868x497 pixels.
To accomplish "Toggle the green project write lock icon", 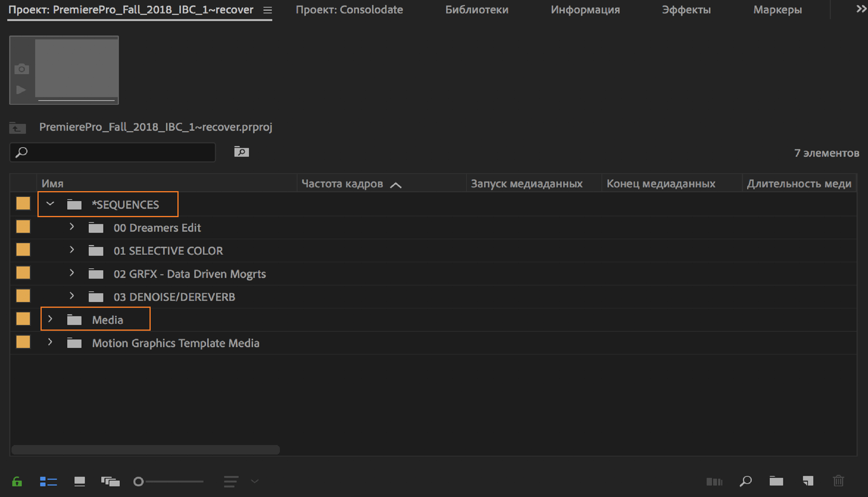I will point(17,481).
